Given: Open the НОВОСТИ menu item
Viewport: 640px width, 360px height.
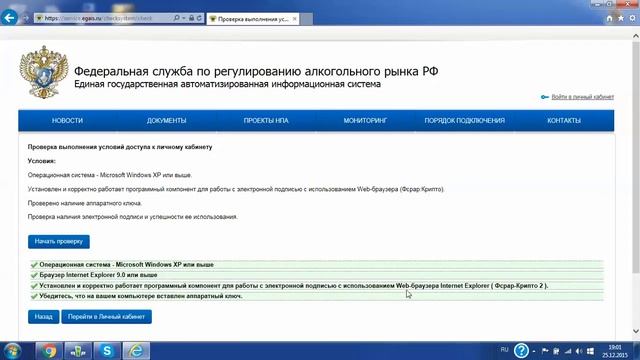Looking at the screenshot, I should click(67, 120).
